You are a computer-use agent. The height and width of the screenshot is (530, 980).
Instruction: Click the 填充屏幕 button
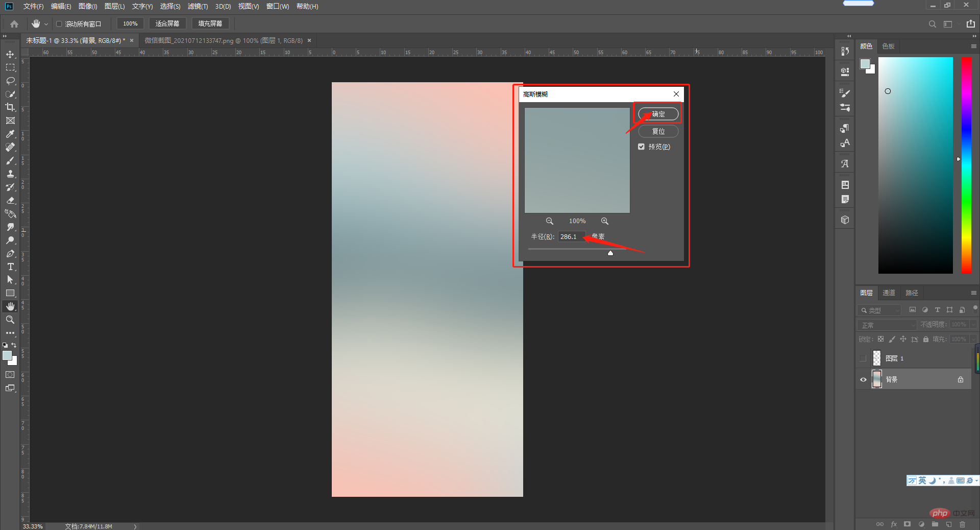pos(210,24)
